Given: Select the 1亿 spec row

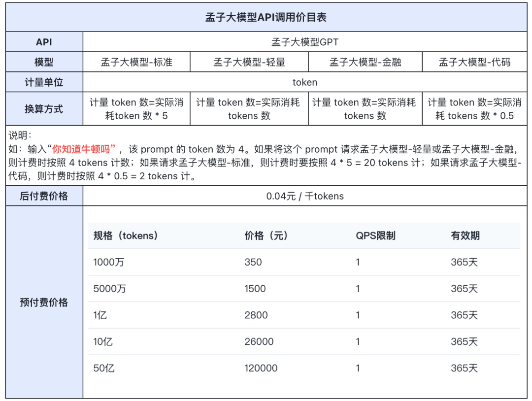Looking at the screenshot, I should 304,315.
